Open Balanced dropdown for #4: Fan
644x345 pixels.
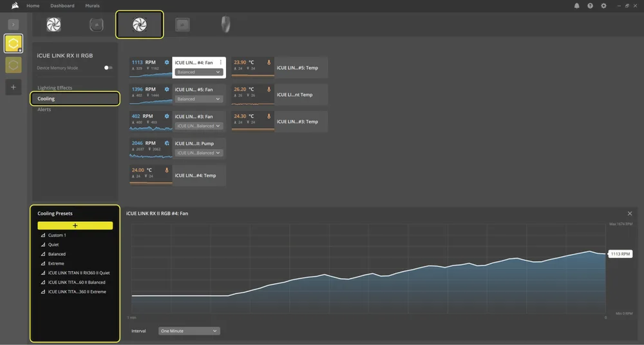tap(199, 72)
